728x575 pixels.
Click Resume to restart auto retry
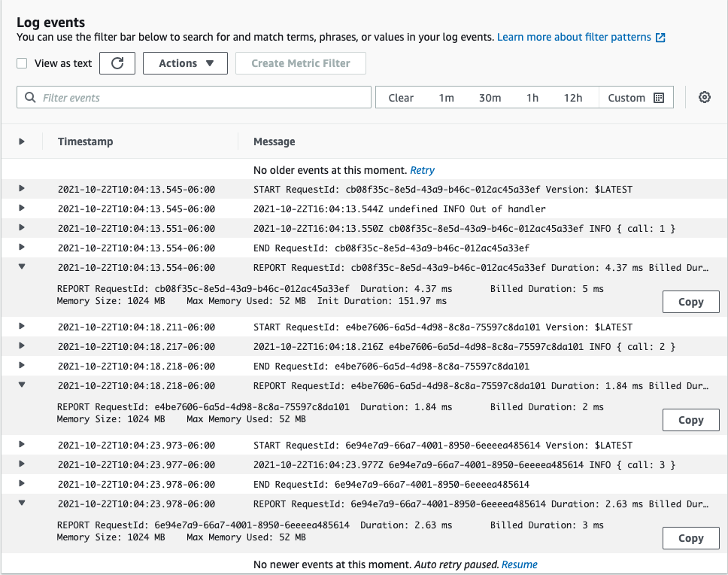519,564
